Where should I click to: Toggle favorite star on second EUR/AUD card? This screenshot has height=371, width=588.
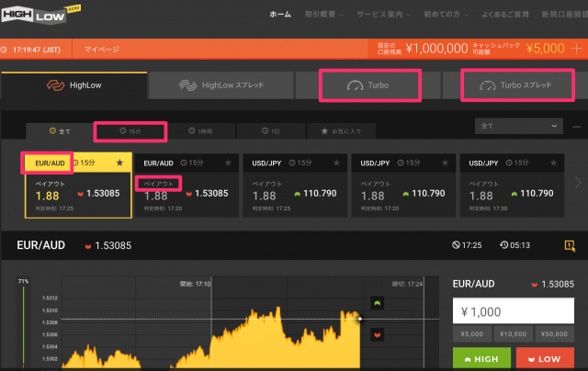point(228,163)
